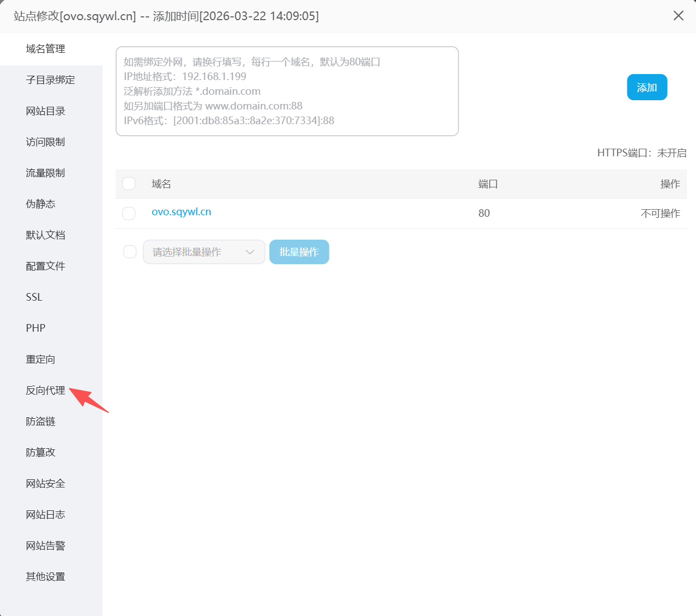Expand the 请选择批量操作 dropdown

[x=204, y=252]
